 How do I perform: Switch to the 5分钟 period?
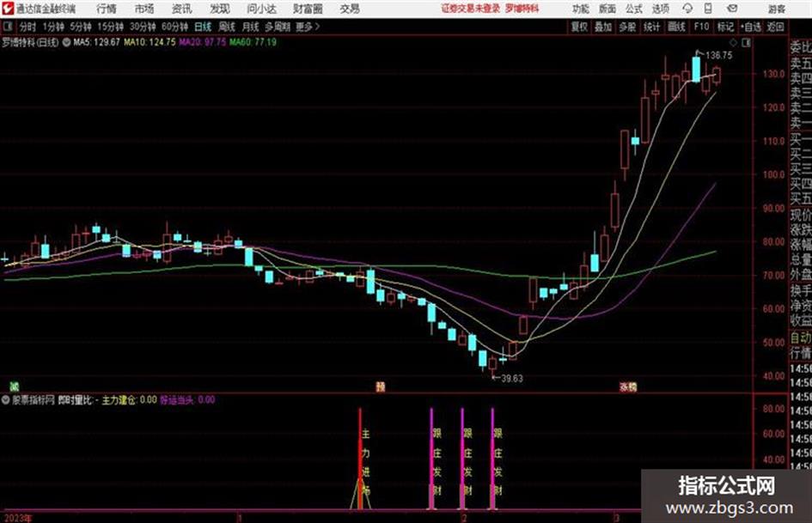pyautogui.click(x=81, y=27)
